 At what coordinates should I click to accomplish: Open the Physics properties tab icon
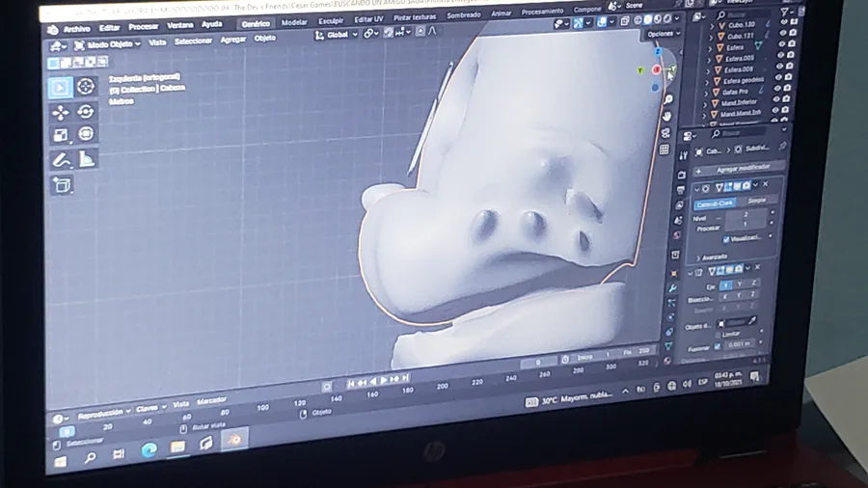pyautogui.click(x=671, y=317)
